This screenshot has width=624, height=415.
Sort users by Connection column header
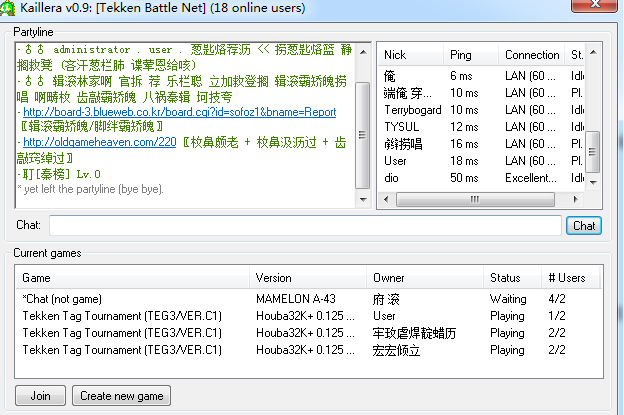(x=532, y=55)
